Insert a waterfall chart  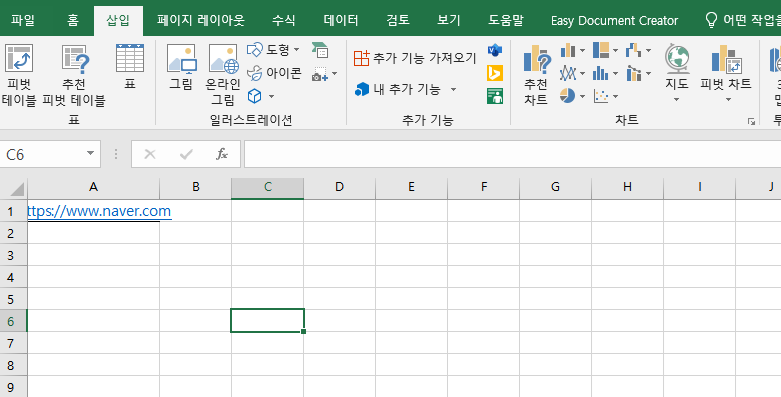[x=634, y=50]
